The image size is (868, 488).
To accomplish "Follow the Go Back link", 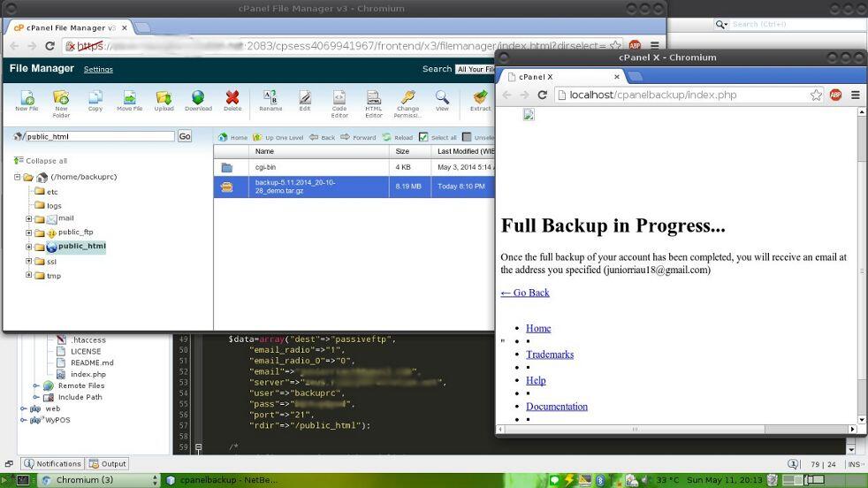I will tap(525, 293).
